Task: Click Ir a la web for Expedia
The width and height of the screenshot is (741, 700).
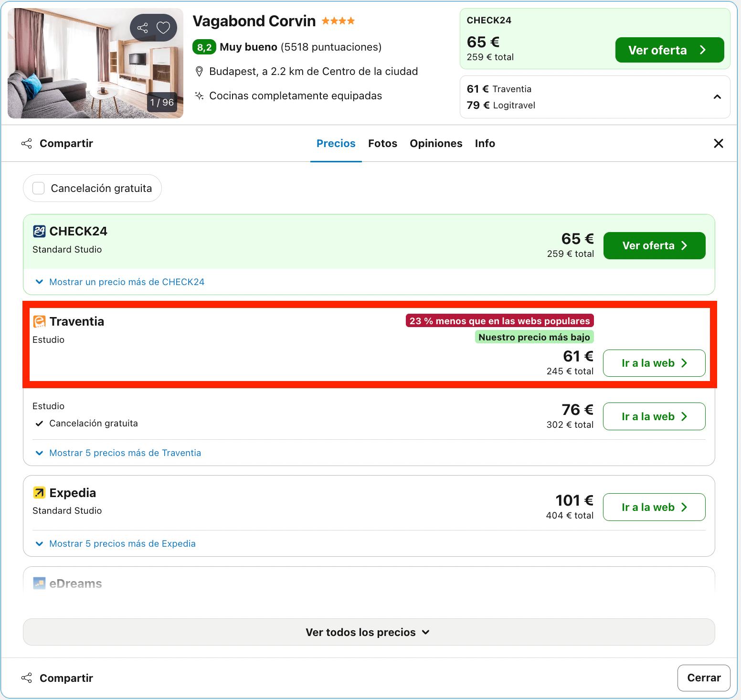Action: click(654, 507)
